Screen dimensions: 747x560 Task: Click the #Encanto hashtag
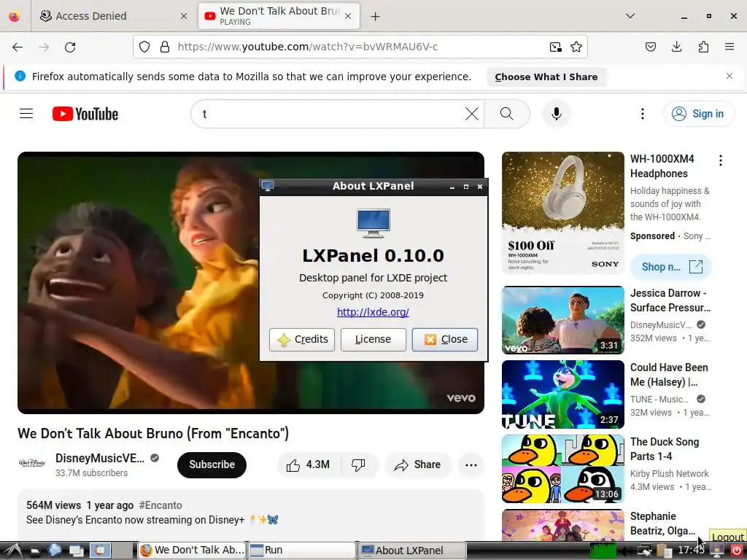tap(160, 505)
